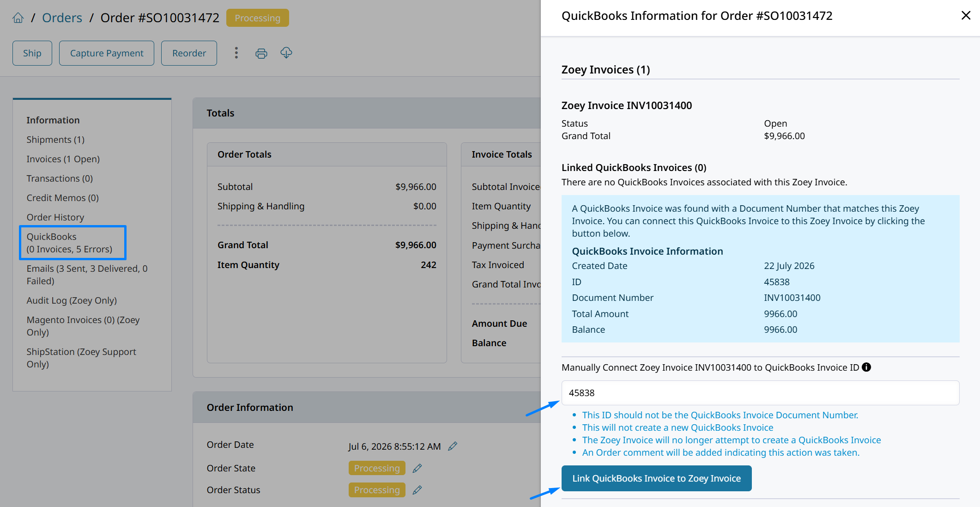Screen dimensions: 980x507
Task: Select the Order Date Jul 6, 2026 value
Action: pos(394,446)
